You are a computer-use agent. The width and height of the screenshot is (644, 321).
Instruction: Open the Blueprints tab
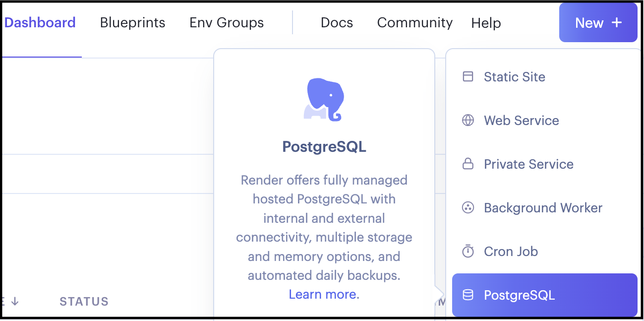pos(132,23)
